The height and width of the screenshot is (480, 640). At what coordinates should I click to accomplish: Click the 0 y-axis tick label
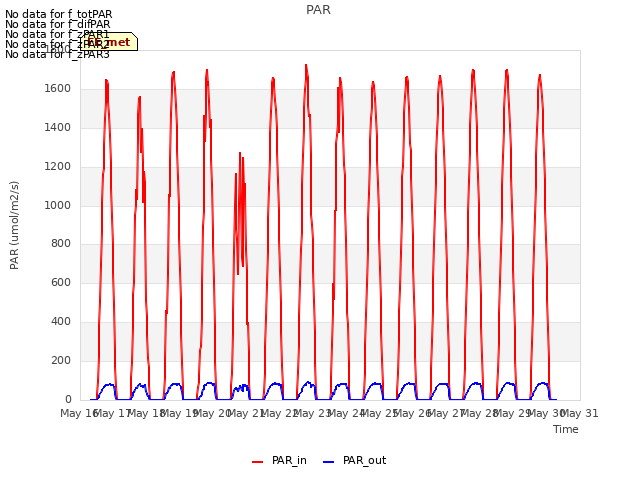(x=68, y=399)
